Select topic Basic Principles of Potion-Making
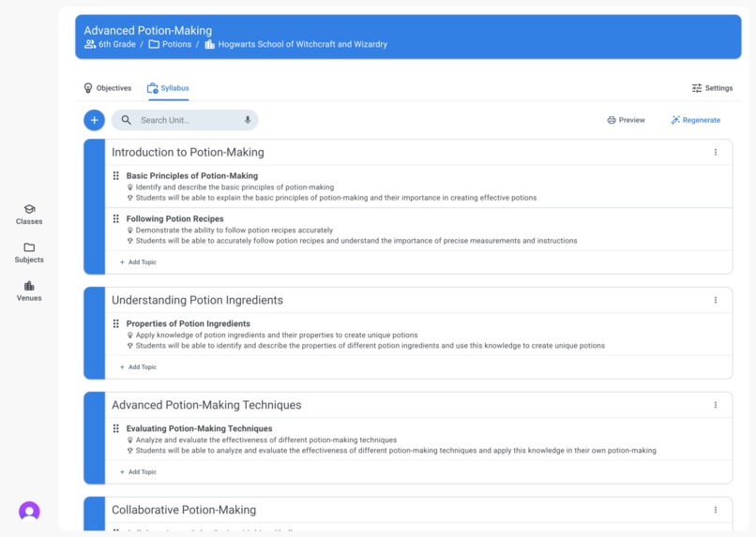Image resolution: width=756 pixels, height=537 pixels. (x=192, y=176)
